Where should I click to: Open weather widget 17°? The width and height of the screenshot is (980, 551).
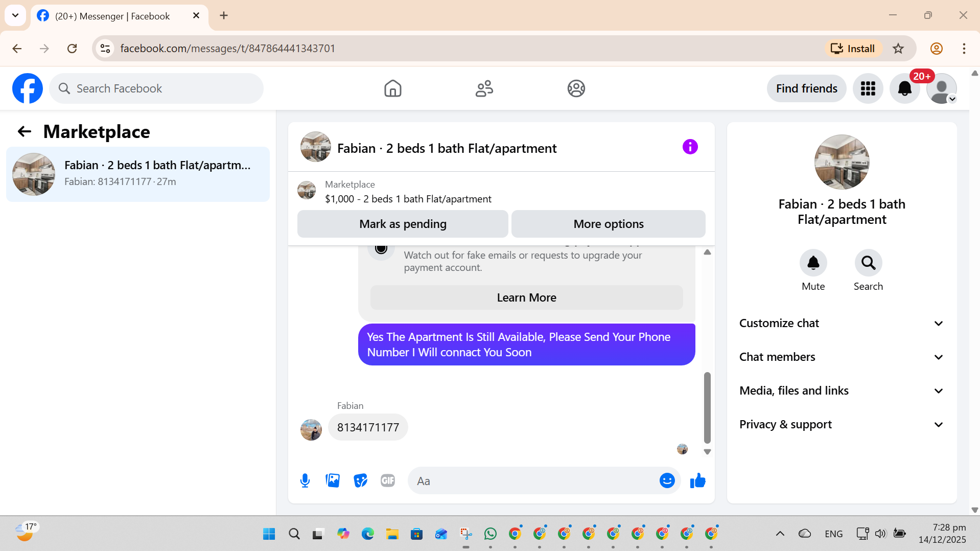click(26, 532)
